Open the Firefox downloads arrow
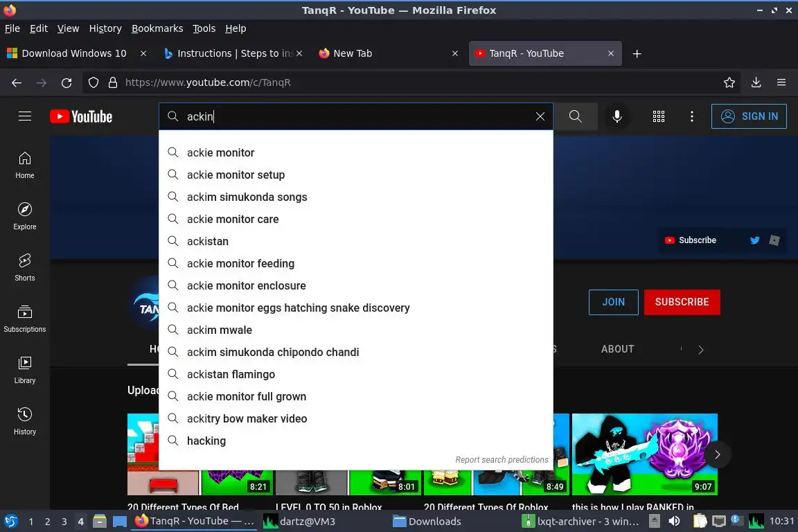The height and width of the screenshot is (532, 798). 756,82
